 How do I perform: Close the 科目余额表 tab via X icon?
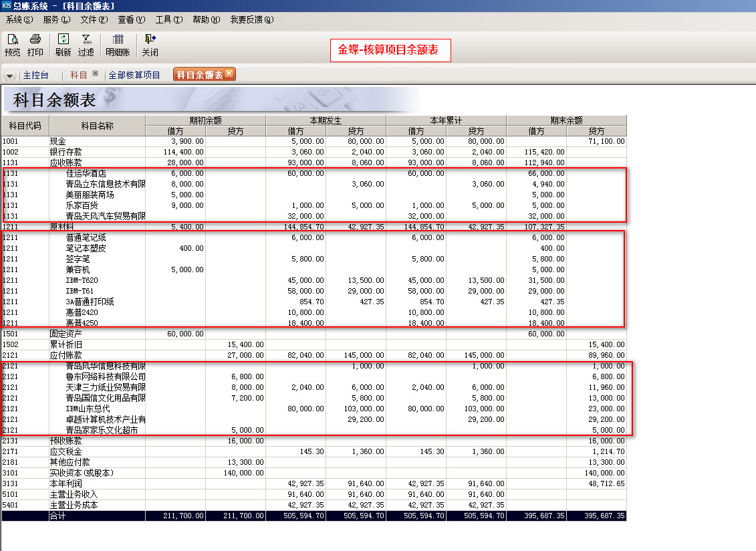point(229,74)
